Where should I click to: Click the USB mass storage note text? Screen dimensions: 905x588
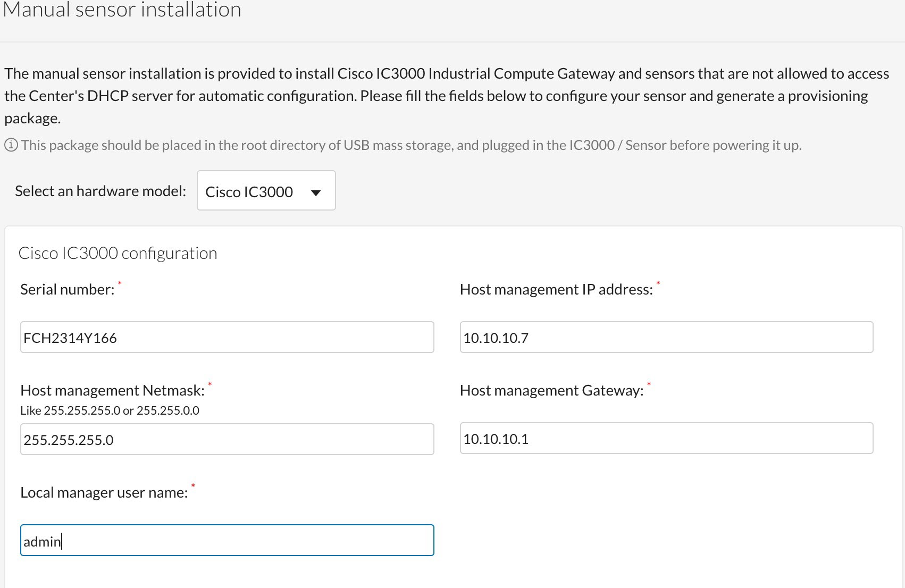411,145
